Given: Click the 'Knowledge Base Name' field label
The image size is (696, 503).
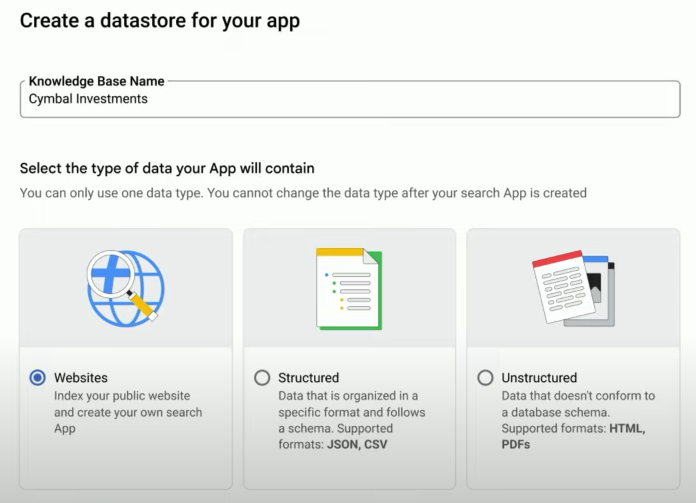Looking at the screenshot, I should [x=96, y=81].
